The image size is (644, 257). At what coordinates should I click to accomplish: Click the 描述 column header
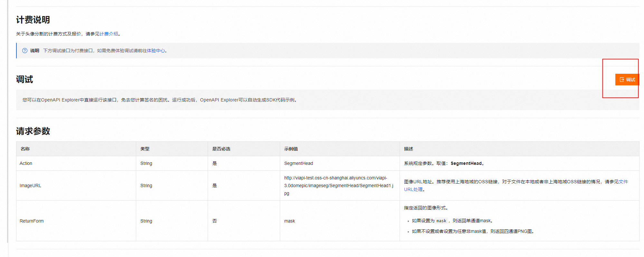tap(408, 149)
